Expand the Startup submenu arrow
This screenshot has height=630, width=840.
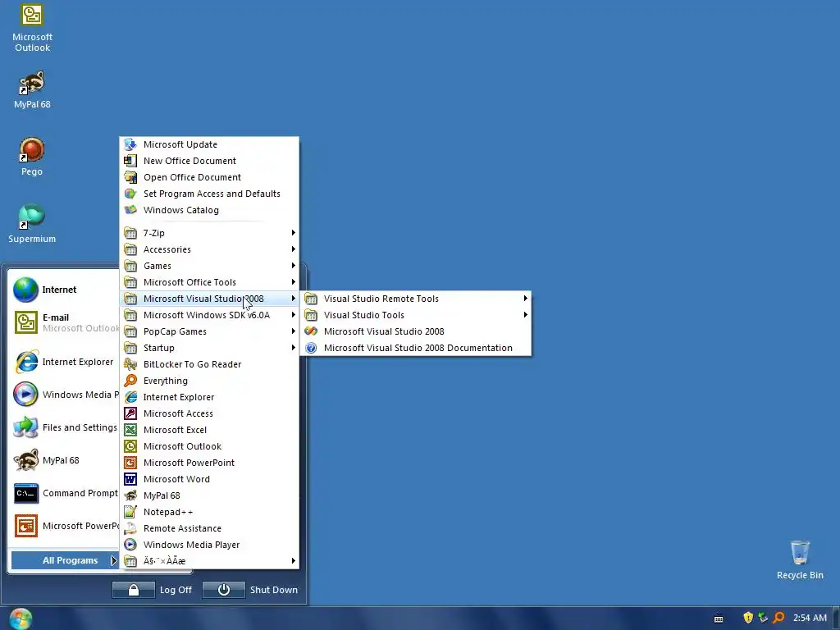[293, 348]
